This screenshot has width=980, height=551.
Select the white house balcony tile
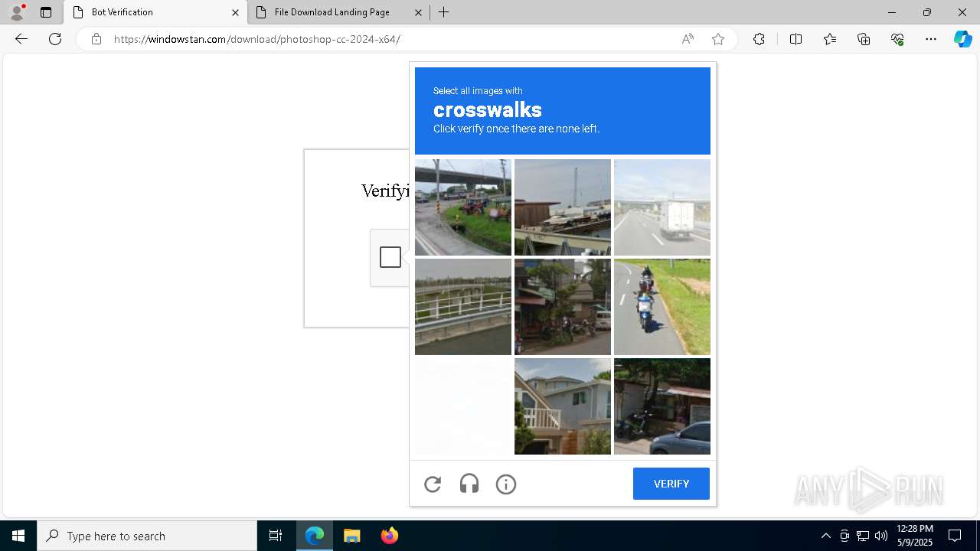pos(563,406)
